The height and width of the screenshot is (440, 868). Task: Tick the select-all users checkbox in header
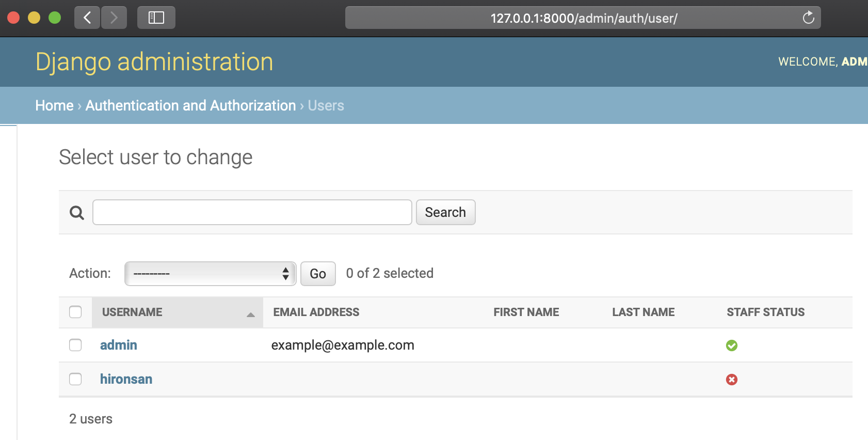coord(75,312)
